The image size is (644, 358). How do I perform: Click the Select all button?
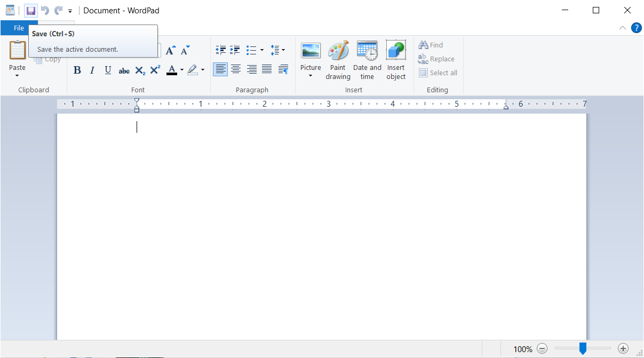tap(438, 73)
